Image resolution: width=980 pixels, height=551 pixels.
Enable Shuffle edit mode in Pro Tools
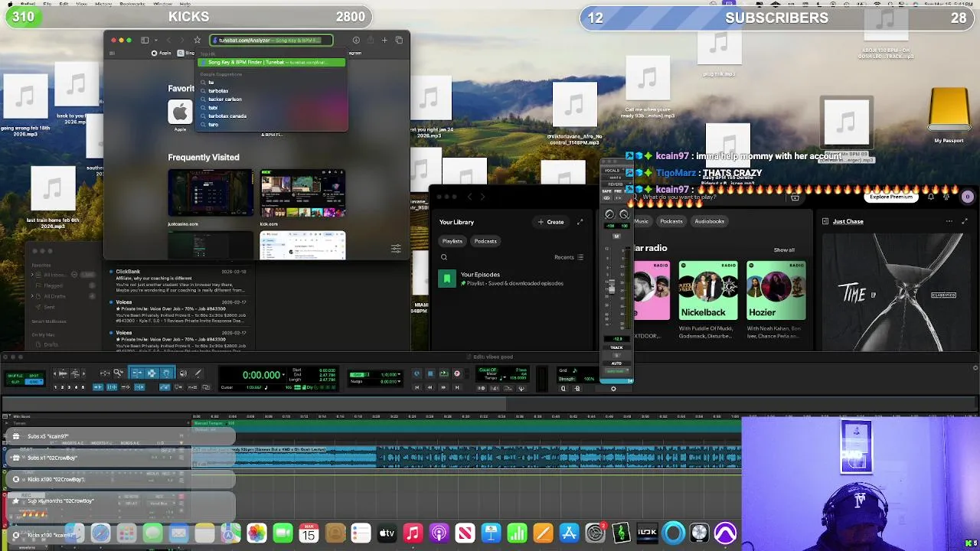click(x=15, y=374)
